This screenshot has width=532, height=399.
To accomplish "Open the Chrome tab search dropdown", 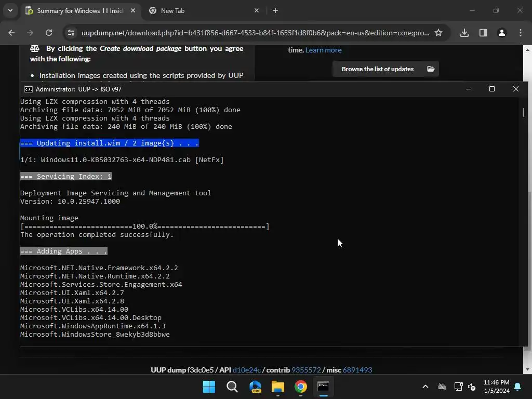I will (x=10, y=10).
